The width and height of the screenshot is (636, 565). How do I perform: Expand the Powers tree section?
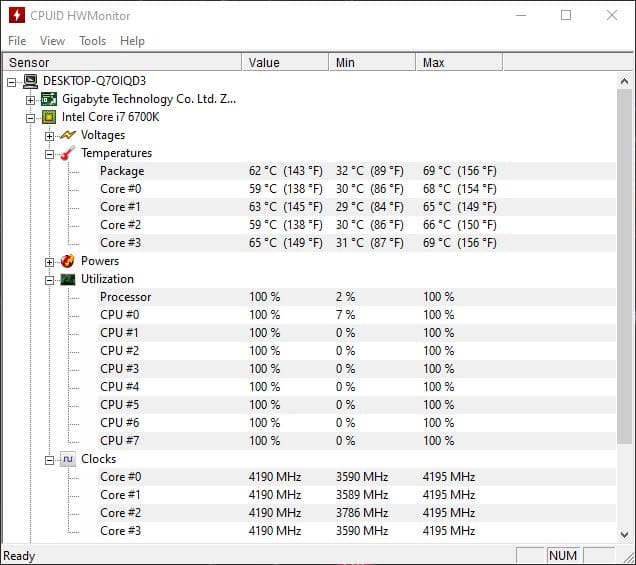50,261
